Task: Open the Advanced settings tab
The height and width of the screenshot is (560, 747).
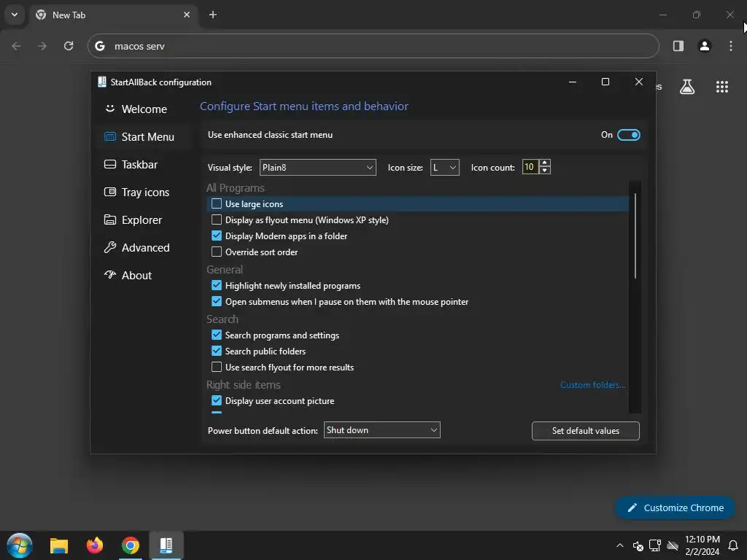Action: (x=145, y=248)
